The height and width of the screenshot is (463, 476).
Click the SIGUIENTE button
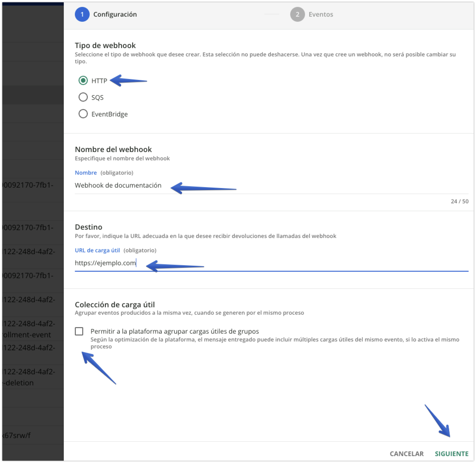[452, 454]
